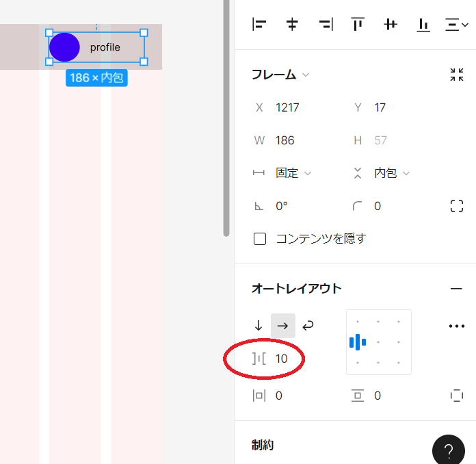476x464 pixels.
Task: Click the align bottom icon
Action: (x=423, y=25)
